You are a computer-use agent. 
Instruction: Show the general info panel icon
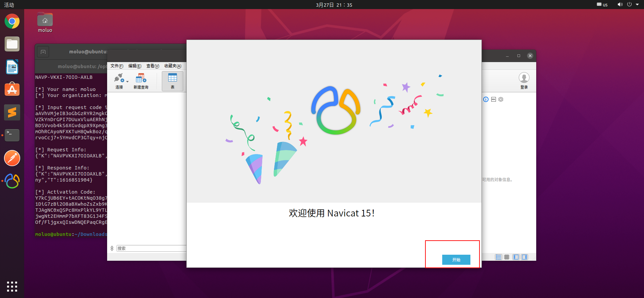[x=486, y=99]
